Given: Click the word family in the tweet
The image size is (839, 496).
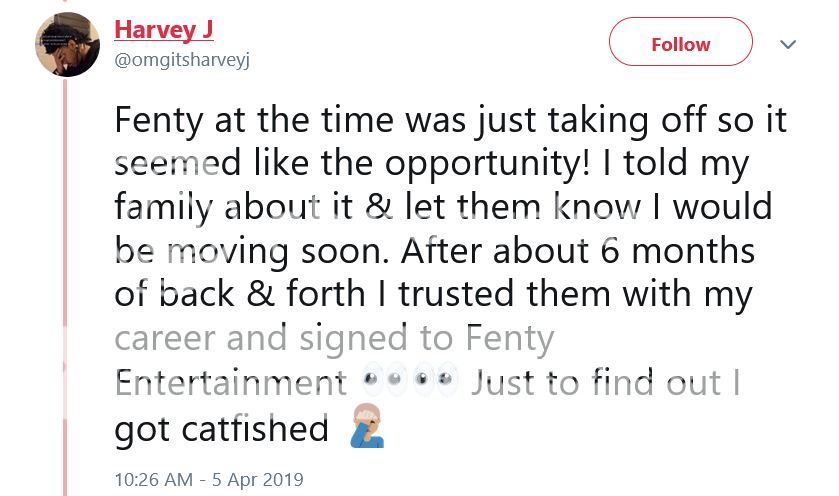Looking at the screenshot, I should click(164, 207).
